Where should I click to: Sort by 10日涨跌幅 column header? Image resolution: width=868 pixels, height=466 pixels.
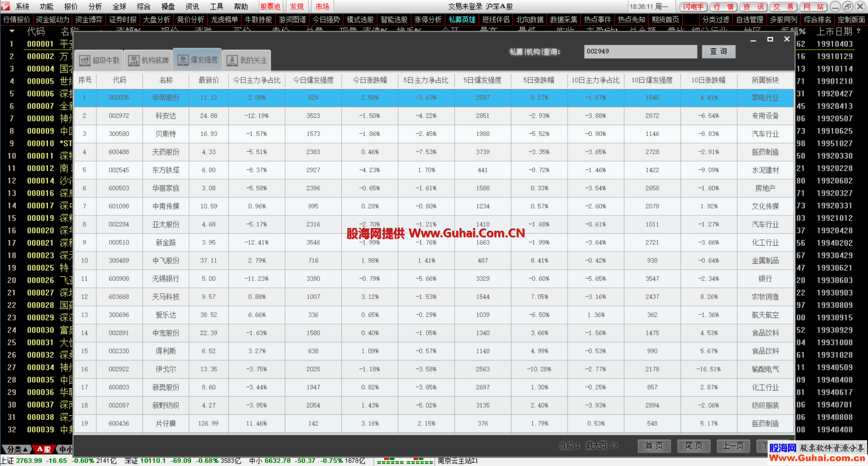tap(708, 80)
